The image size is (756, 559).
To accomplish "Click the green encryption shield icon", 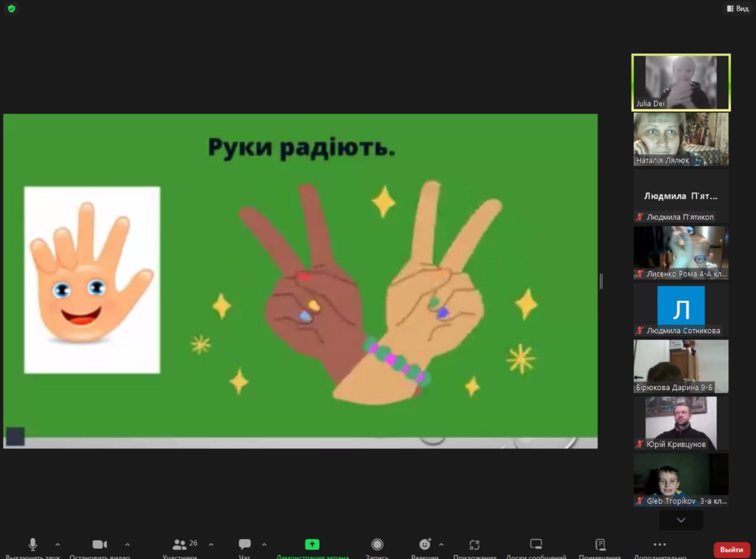I will pos(11,9).
